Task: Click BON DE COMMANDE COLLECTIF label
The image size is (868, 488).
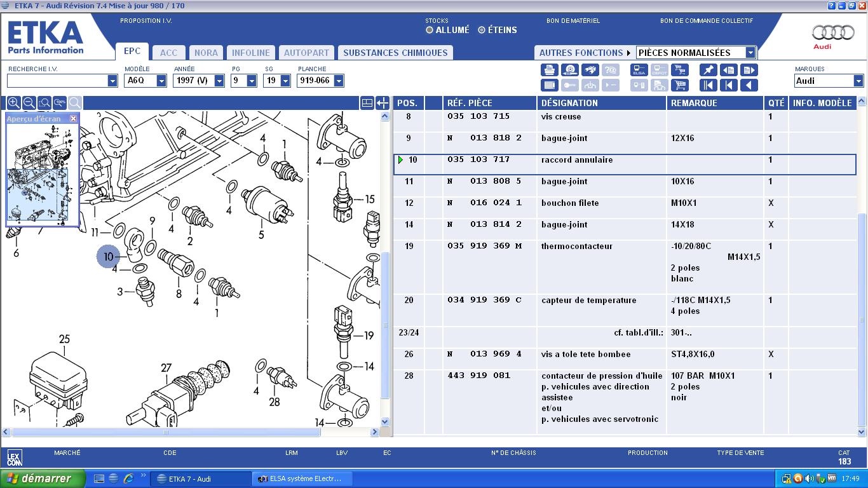Action: point(707,21)
